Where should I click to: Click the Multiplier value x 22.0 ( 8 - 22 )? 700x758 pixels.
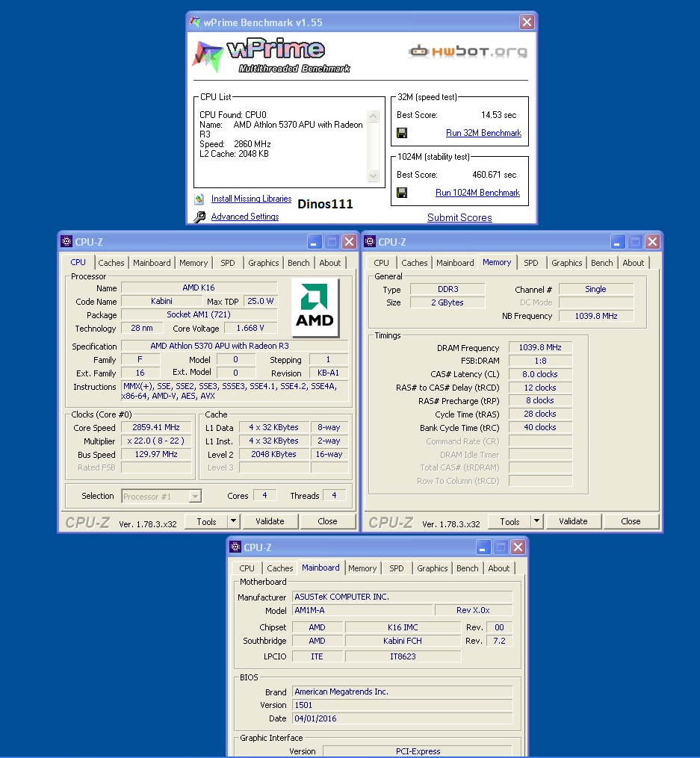click(x=155, y=441)
